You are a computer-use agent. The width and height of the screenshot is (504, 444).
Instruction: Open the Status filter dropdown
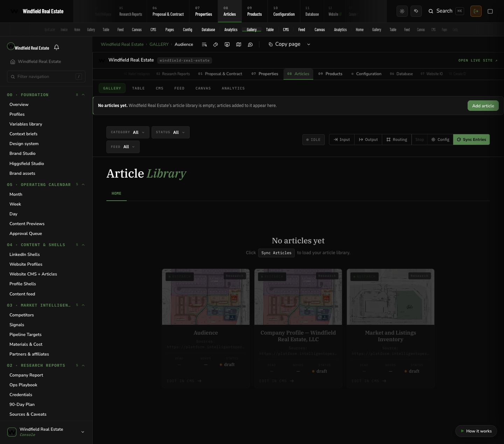170,132
